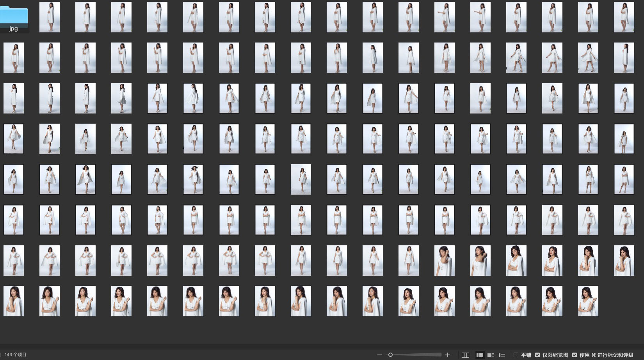The height and width of the screenshot is (360, 644).
Task: Select the last photo in the top row
Action: point(624,17)
